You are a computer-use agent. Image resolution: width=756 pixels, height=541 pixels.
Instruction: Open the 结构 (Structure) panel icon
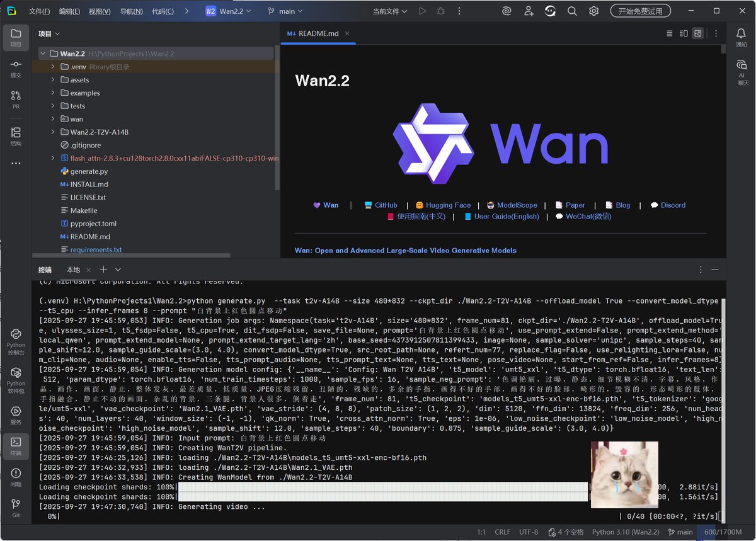pos(16,134)
